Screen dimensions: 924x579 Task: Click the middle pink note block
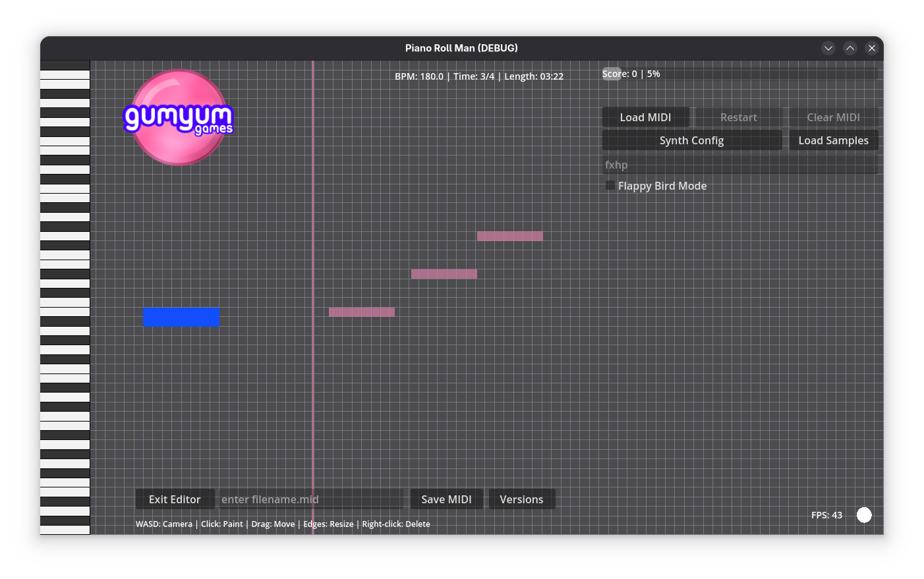click(444, 274)
